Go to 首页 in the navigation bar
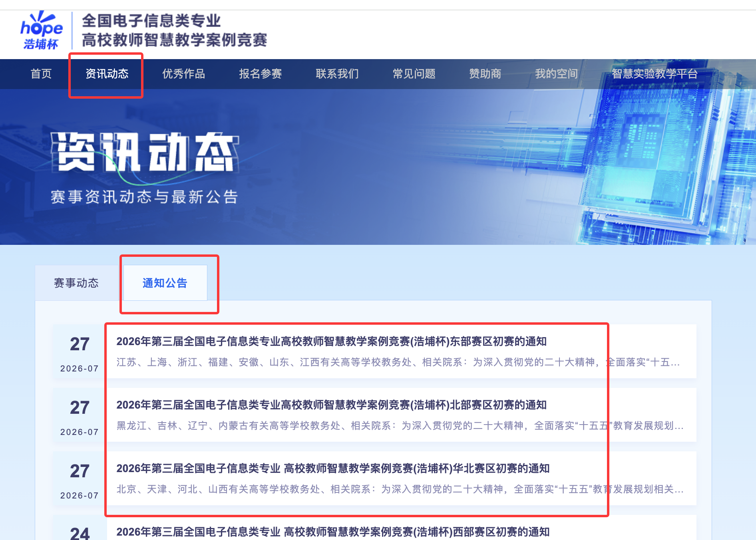756x540 pixels. (41, 74)
